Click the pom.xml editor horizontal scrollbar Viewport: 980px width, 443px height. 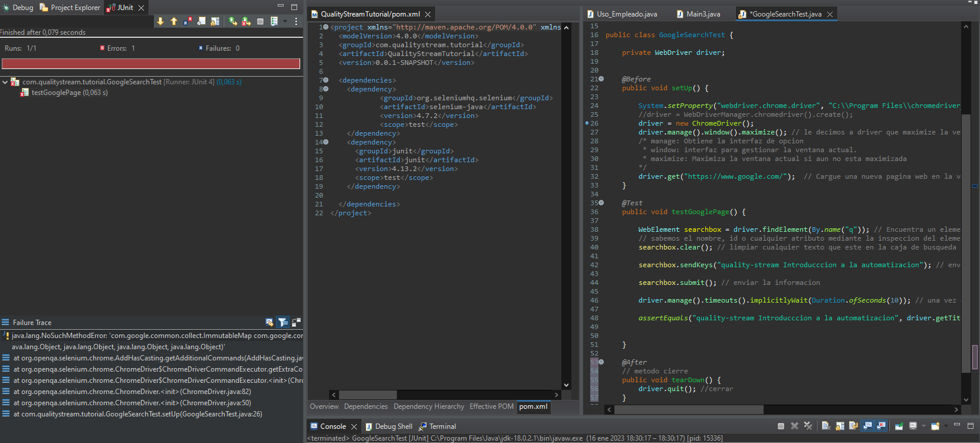368,395
